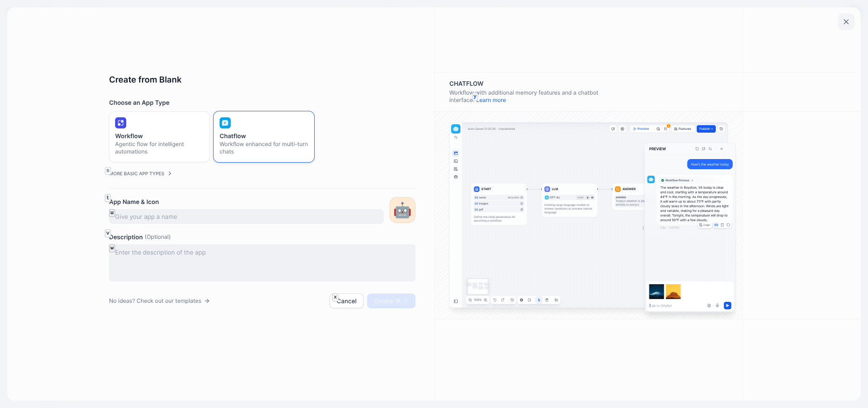868x408 pixels.
Task: Click the Features button in the preview toolbar
Action: click(x=683, y=129)
